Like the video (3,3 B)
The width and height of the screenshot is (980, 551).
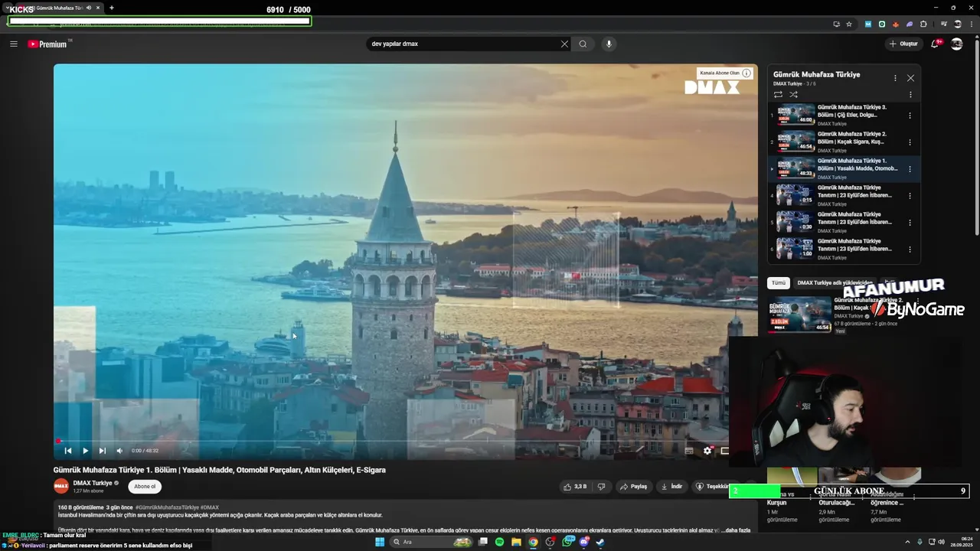575,486
